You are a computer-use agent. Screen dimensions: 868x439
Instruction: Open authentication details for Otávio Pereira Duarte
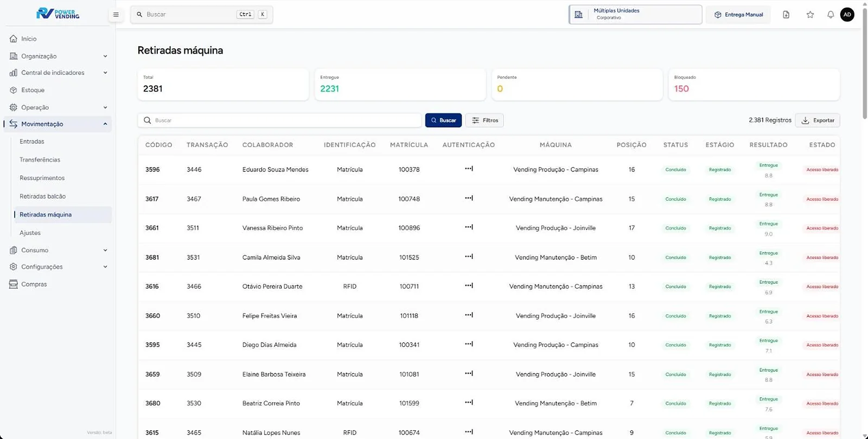coord(469,286)
